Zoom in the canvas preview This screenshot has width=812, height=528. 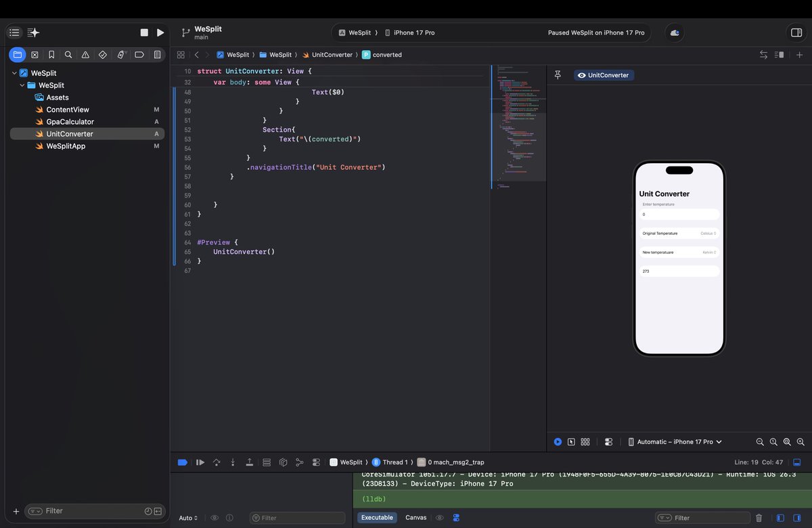(x=800, y=442)
